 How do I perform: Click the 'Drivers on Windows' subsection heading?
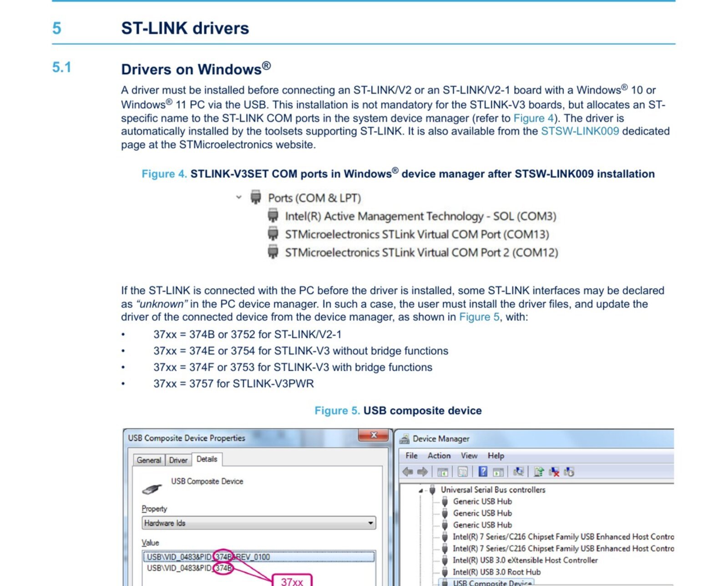click(x=196, y=69)
